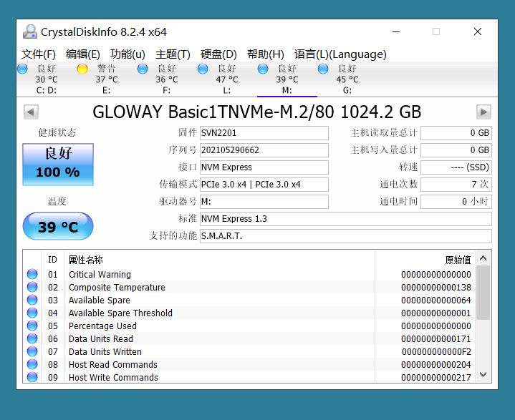515x420 pixels.
Task: Click the transfer mode field PCIe 3.0 x4
Action: click(264, 185)
